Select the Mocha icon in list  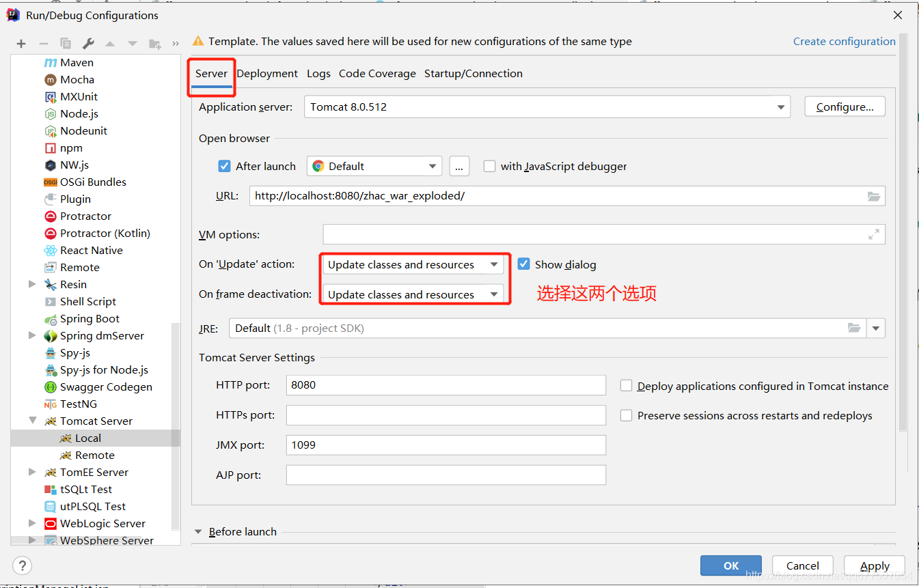pos(51,79)
